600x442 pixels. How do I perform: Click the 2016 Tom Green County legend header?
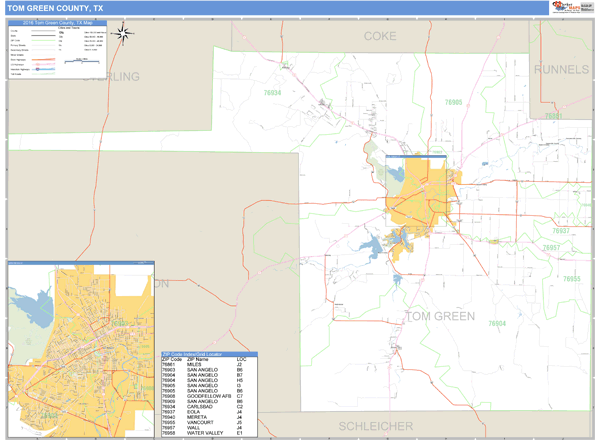click(58, 23)
